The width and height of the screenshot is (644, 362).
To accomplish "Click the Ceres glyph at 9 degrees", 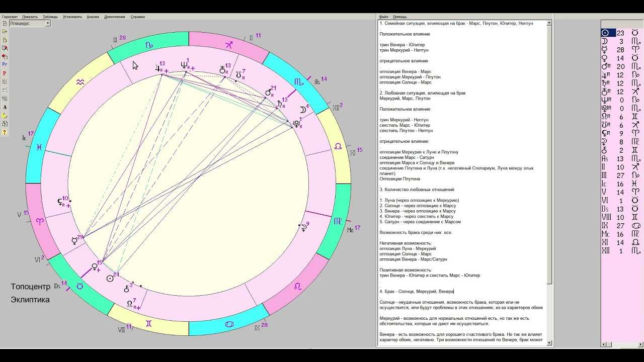I will pos(303,228).
